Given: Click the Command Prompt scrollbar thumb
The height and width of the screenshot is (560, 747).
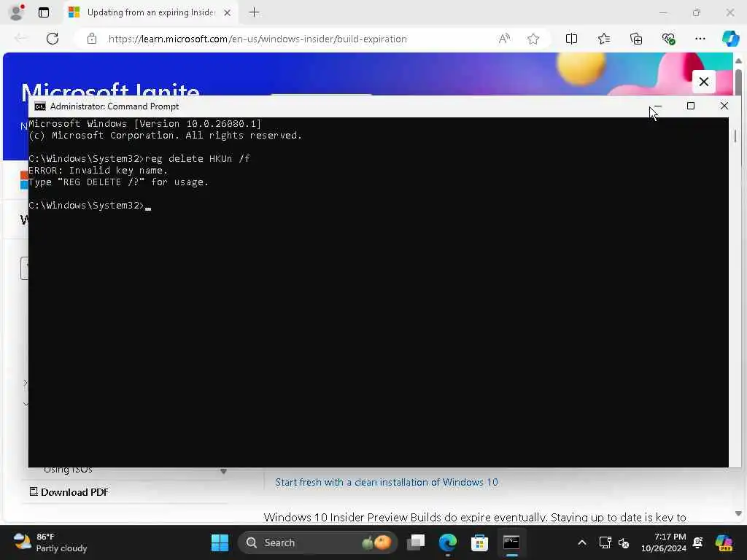Looking at the screenshot, I should 735,136.
